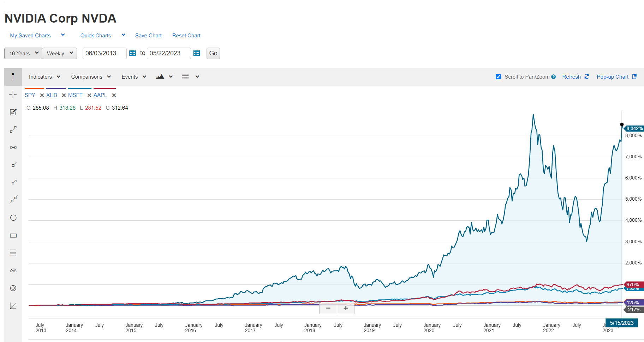Select the concentric circles tool
644x342 pixels.
point(13,288)
